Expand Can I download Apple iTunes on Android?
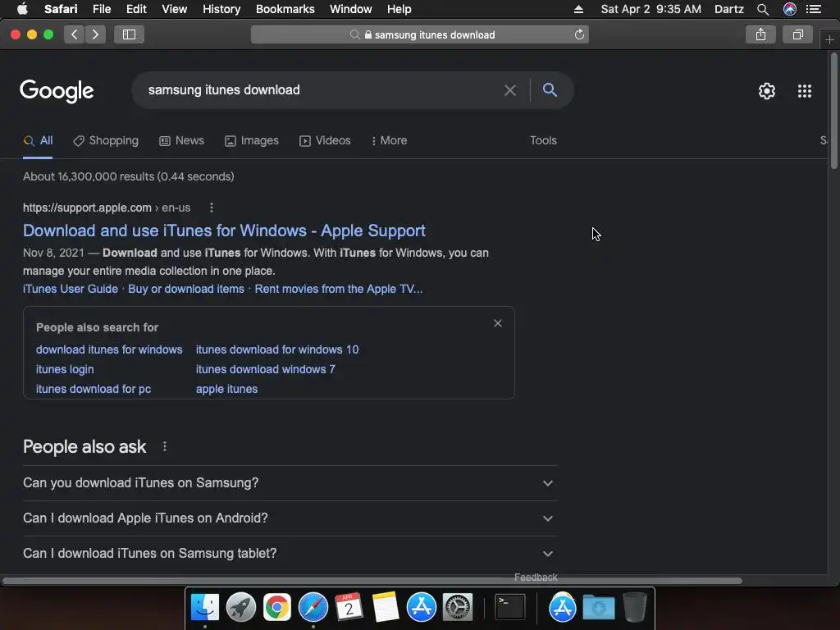This screenshot has width=840, height=630. click(x=290, y=518)
